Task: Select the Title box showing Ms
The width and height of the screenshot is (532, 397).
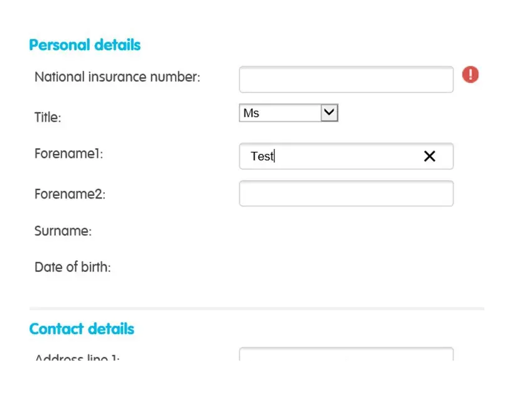Action: [x=280, y=113]
